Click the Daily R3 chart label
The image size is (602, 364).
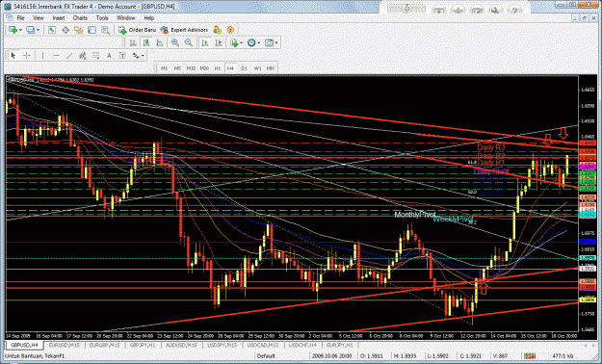[x=491, y=147]
